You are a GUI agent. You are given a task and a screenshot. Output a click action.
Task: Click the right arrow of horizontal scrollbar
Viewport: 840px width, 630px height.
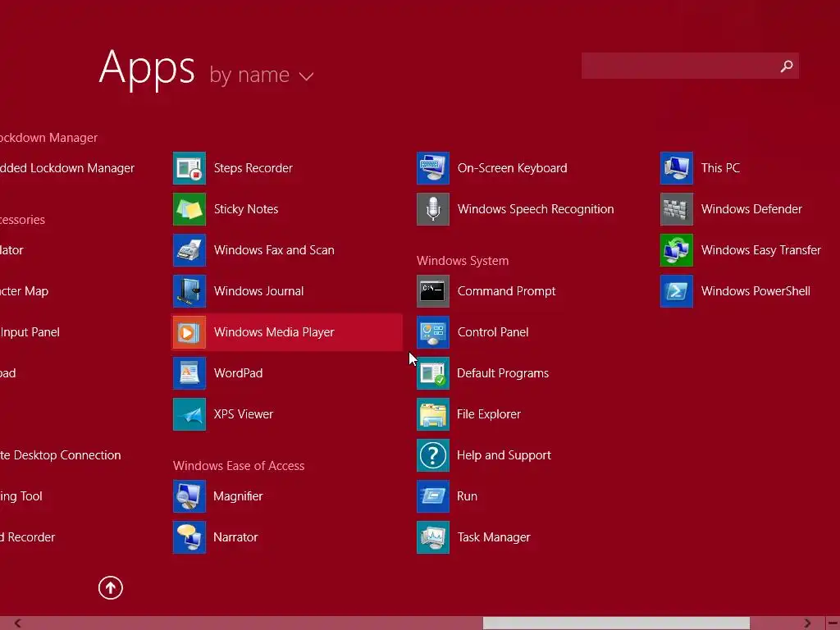[807, 623]
